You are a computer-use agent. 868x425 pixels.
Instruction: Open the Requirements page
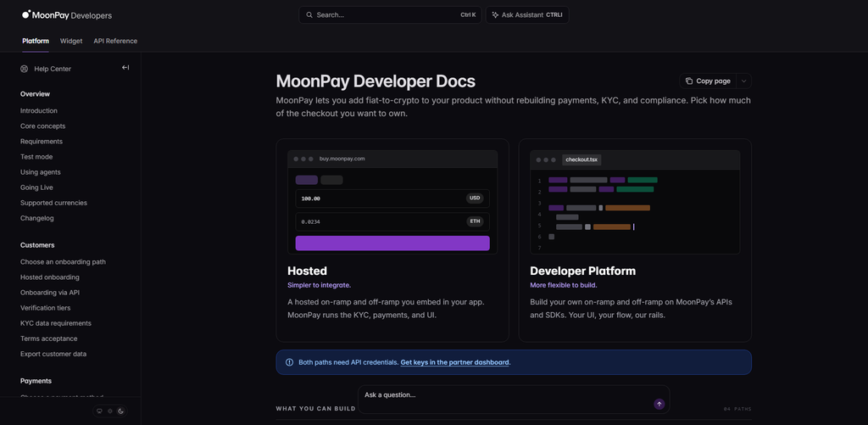[42, 142]
